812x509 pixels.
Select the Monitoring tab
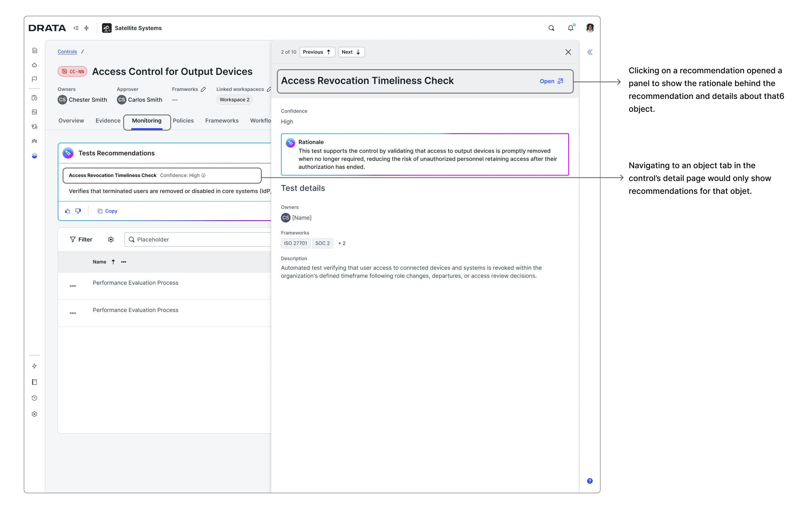click(x=147, y=122)
